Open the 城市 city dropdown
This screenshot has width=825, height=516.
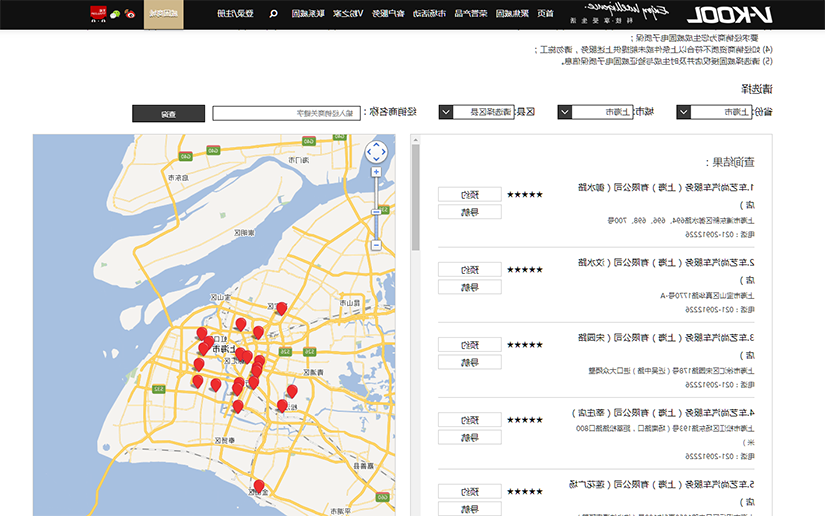[x=596, y=112]
